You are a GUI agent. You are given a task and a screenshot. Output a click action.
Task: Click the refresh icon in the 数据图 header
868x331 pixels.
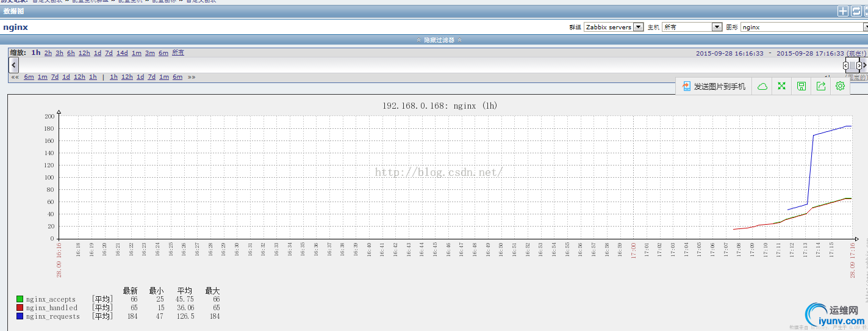pyautogui.click(x=856, y=11)
